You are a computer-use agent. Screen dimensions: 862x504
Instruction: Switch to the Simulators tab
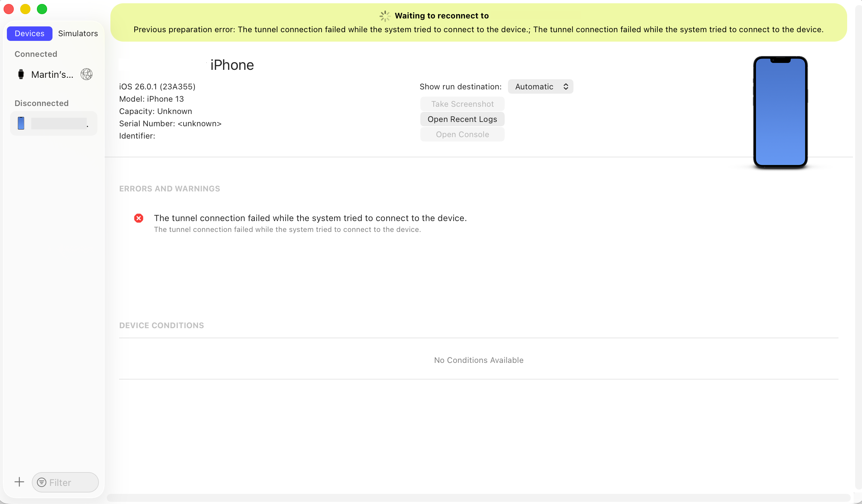pos(78,33)
